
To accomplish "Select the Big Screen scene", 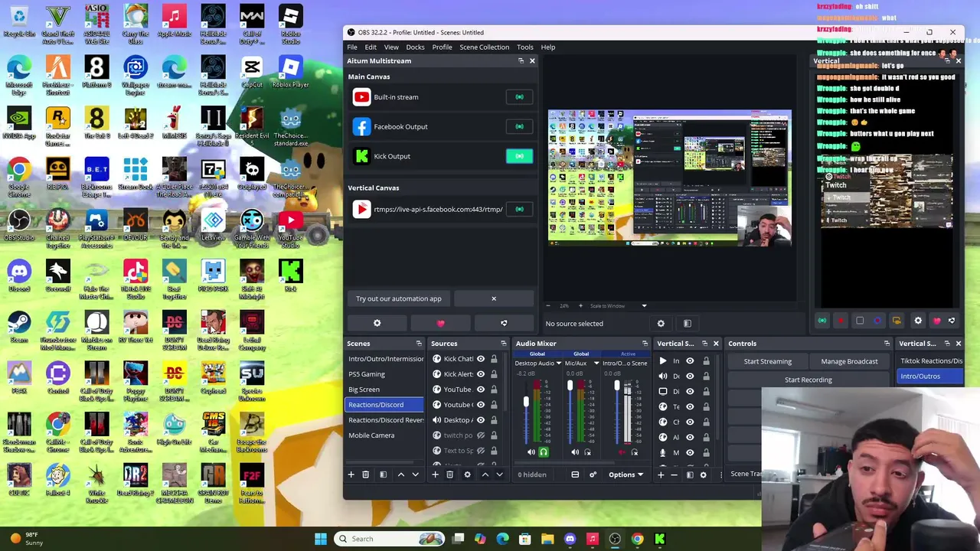I will tap(384, 390).
